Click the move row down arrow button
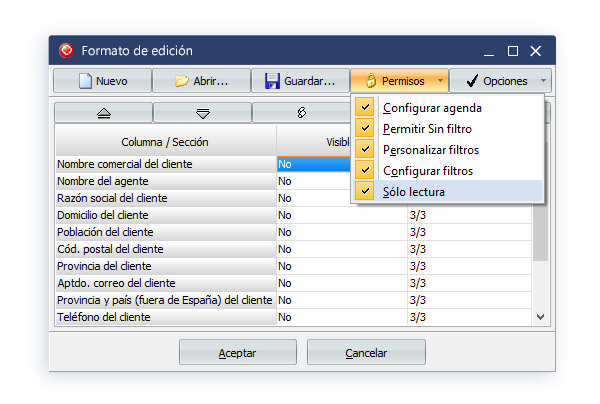Viewport: 600px width, 404px height. [202, 113]
